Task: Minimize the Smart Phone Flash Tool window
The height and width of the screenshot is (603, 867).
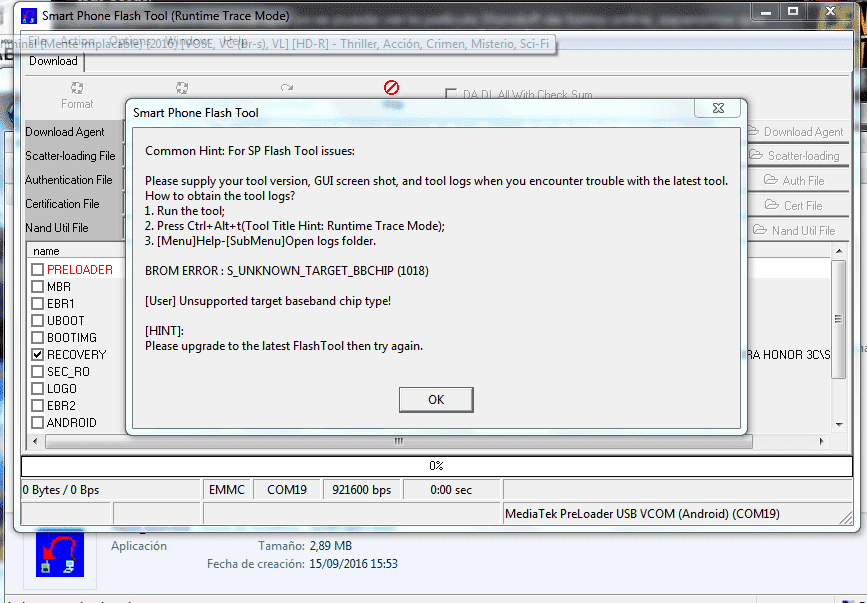Action: [766, 12]
